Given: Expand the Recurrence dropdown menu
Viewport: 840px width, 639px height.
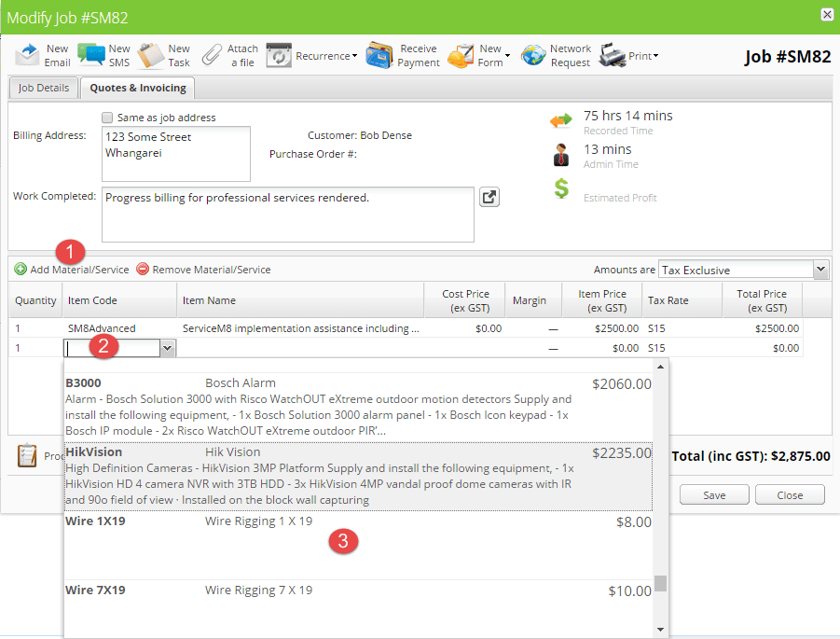Looking at the screenshot, I should pos(324,56).
